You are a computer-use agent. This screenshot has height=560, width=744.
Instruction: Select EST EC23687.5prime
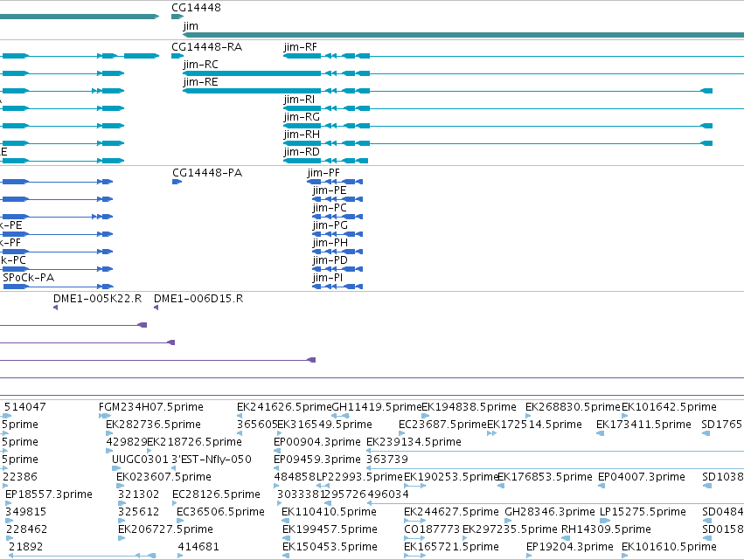click(x=442, y=425)
